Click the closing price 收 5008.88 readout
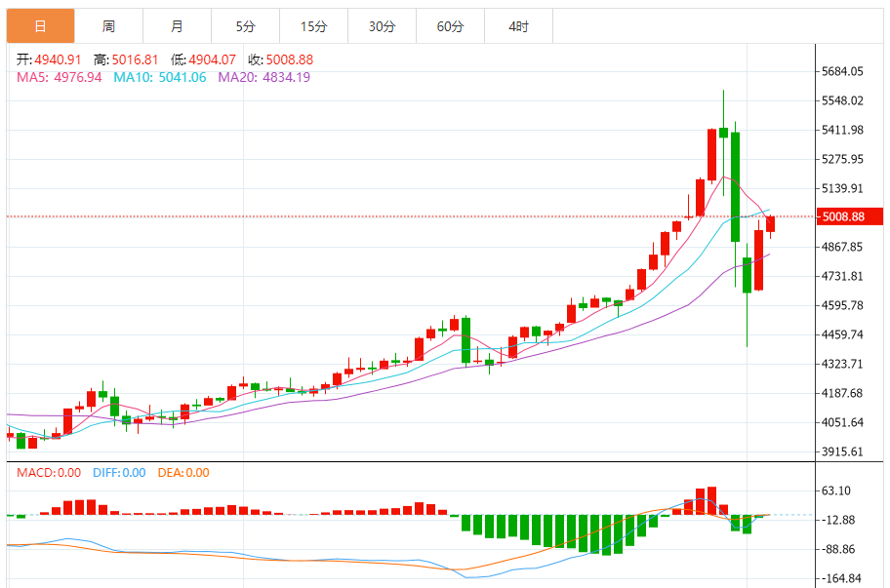Image resolution: width=890 pixels, height=588 pixels. pyautogui.click(x=280, y=59)
